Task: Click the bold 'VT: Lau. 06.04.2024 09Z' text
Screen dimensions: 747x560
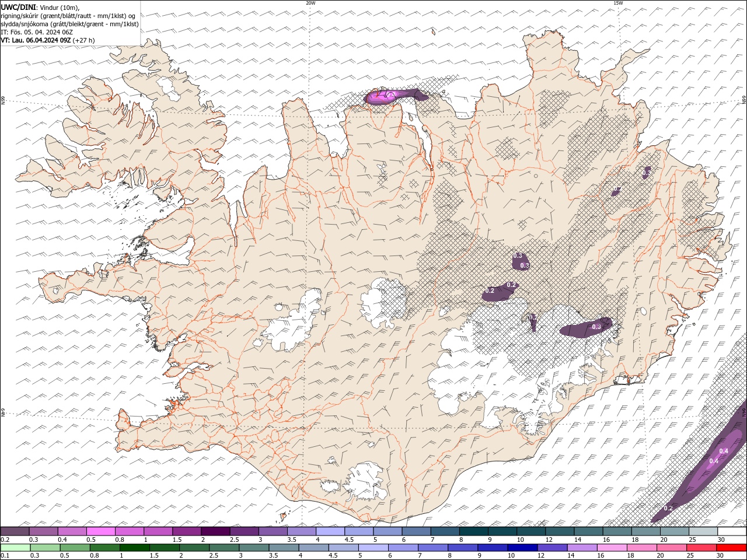Action: (36, 40)
